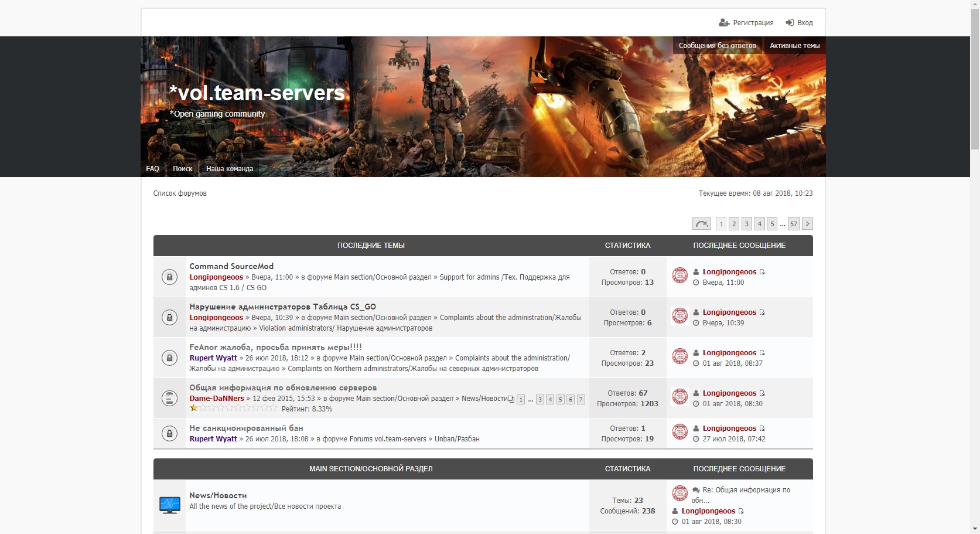The height and width of the screenshot is (534, 980).
Task: Go to page 2 in pagination
Action: point(734,223)
